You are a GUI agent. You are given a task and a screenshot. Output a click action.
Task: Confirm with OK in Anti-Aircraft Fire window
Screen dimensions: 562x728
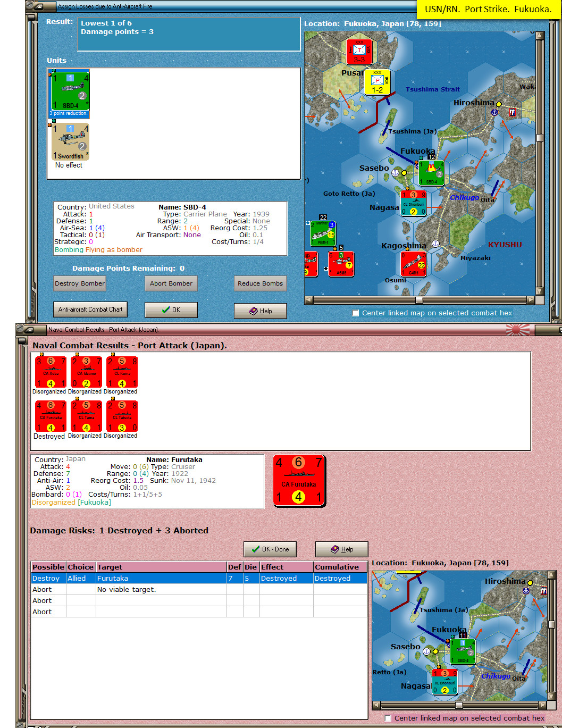click(171, 310)
